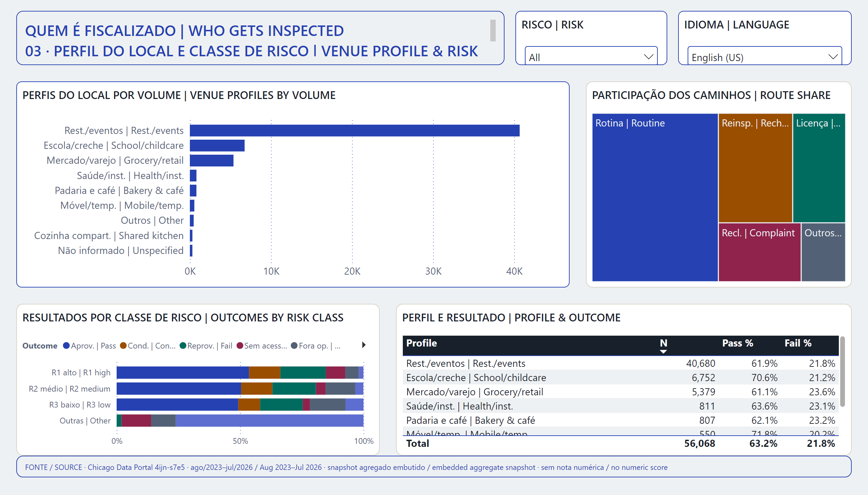Click the Mercado/varejo | Grocery/retail table row
868x495 pixels.
pos(620,392)
